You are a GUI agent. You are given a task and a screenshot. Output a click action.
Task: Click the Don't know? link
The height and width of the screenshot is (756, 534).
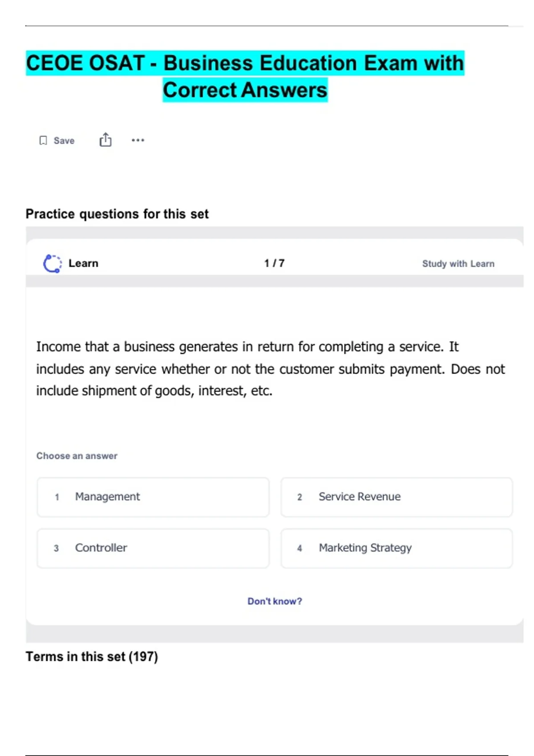tap(275, 601)
